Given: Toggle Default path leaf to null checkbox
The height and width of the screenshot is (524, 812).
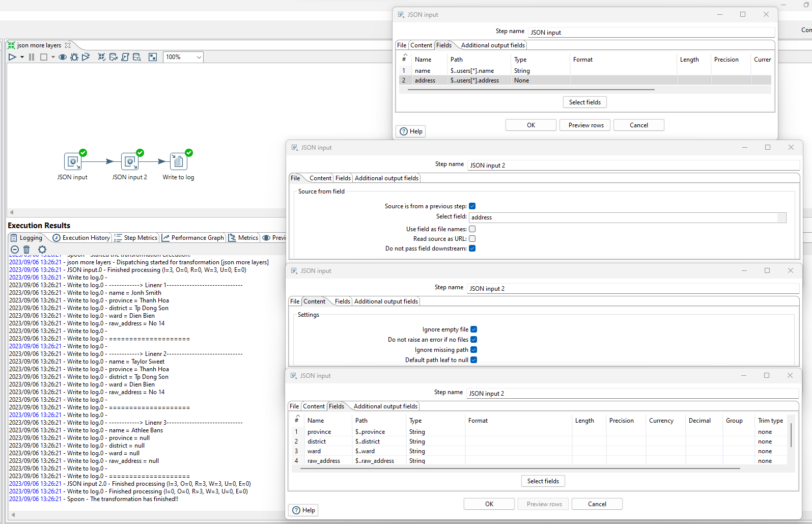Looking at the screenshot, I should (474, 360).
